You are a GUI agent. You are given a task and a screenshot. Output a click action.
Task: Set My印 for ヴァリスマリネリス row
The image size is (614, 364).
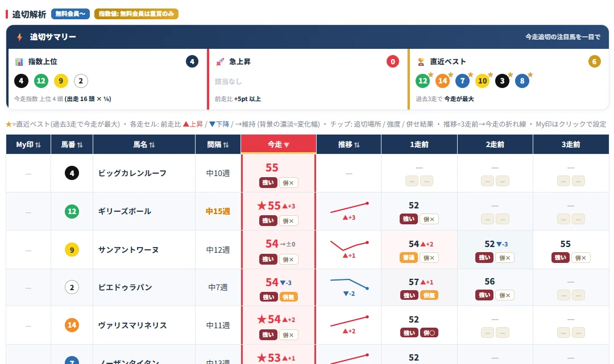pyautogui.click(x=28, y=325)
